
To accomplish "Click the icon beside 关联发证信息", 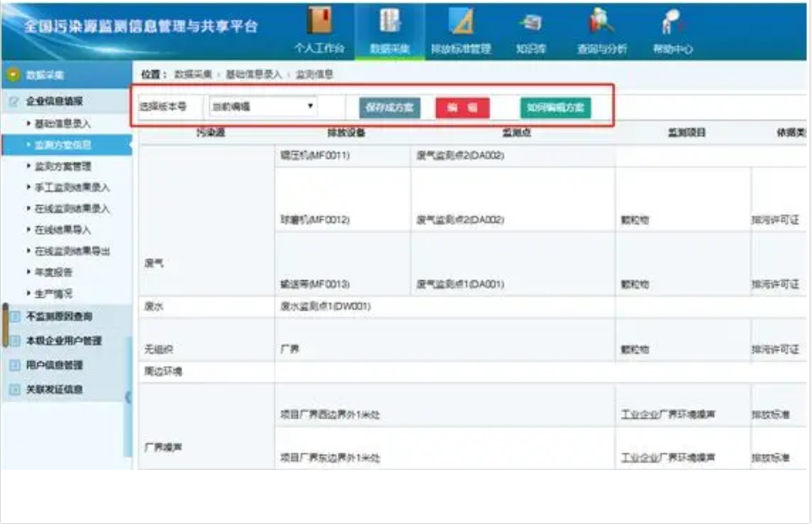I will click(x=14, y=390).
